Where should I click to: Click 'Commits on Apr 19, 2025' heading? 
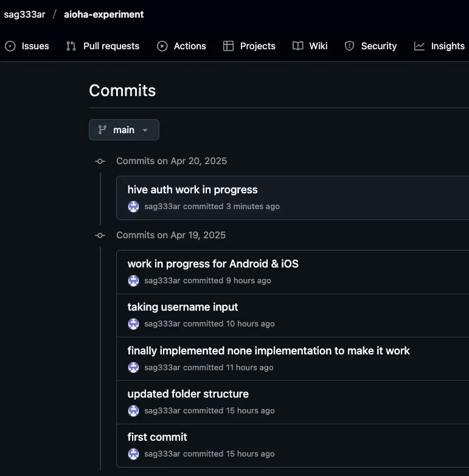point(171,235)
